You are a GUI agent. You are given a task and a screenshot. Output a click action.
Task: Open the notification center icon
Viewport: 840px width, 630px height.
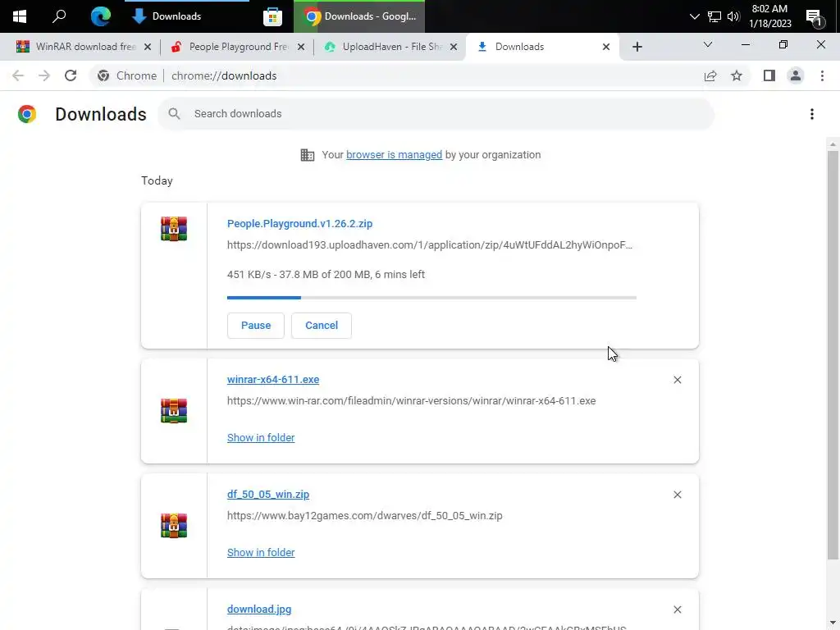tap(815, 17)
